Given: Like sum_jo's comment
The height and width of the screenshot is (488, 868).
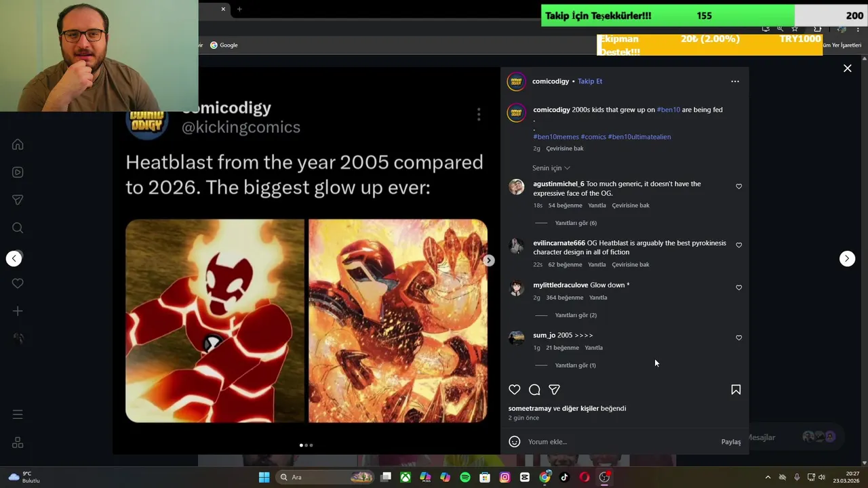Looking at the screenshot, I should click(739, 338).
